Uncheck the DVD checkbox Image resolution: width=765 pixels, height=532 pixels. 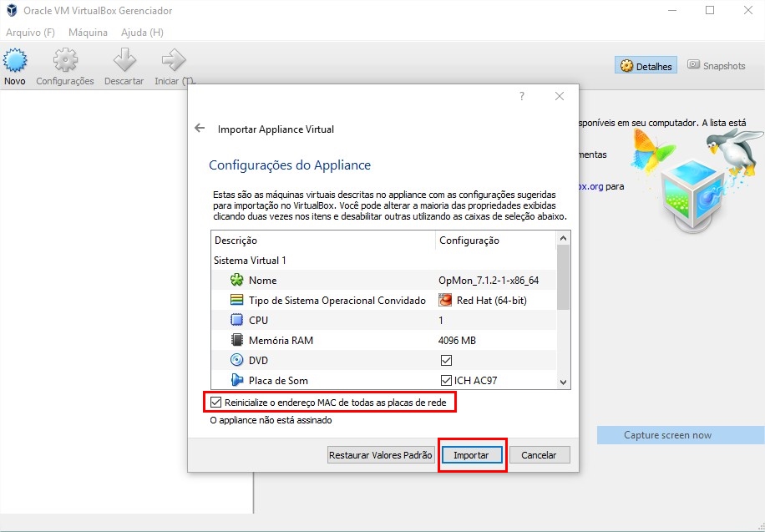[x=446, y=361]
